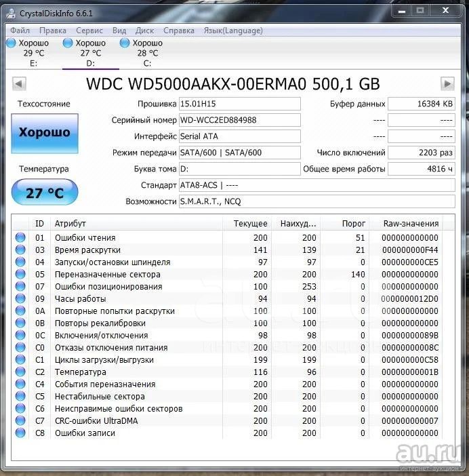Click the ID column header

tap(39, 224)
